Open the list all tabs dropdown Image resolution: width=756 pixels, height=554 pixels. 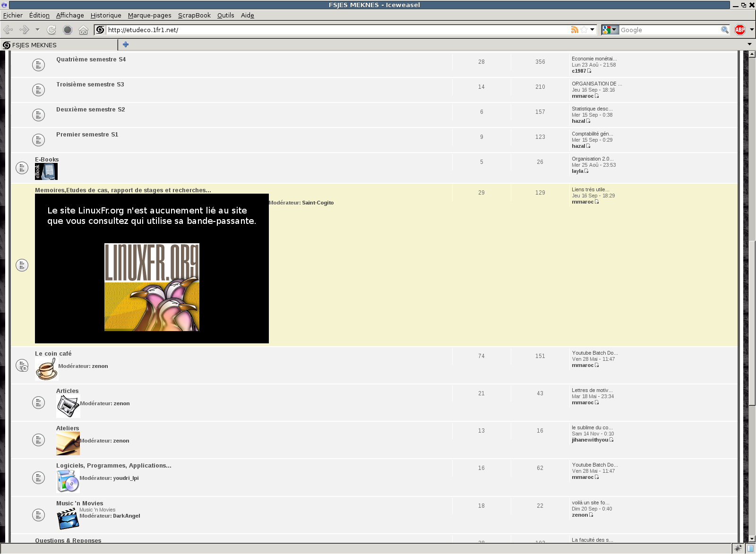749,44
